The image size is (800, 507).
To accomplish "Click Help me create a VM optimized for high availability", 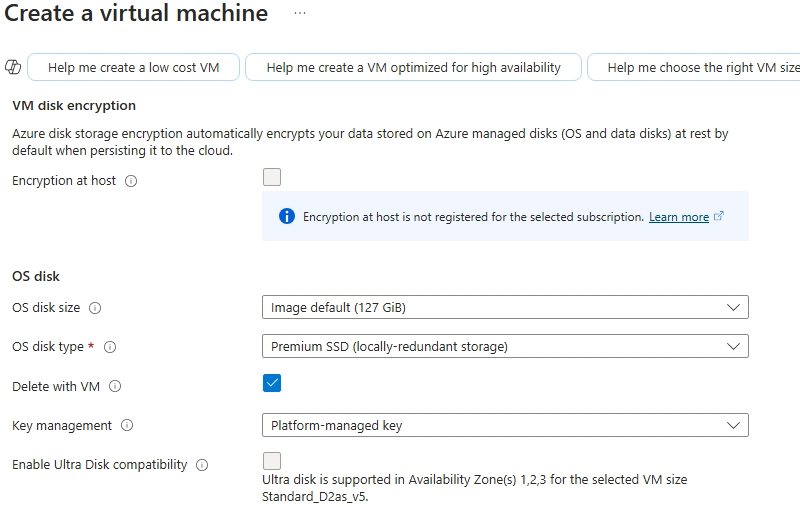I will [x=413, y=67].
